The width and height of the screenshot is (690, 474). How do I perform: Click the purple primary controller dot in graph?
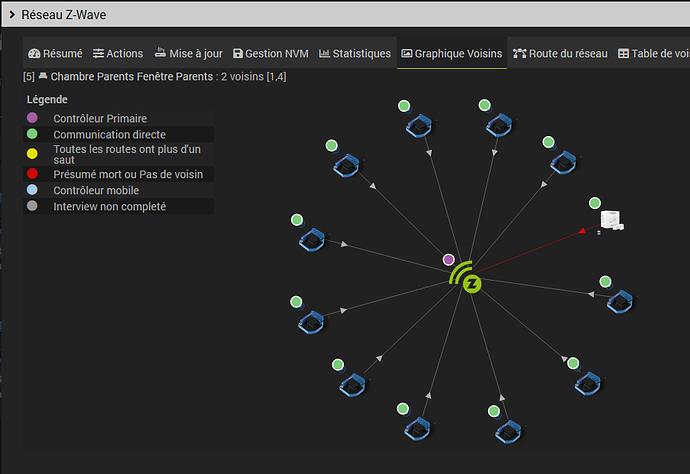[x=448, y=260]
